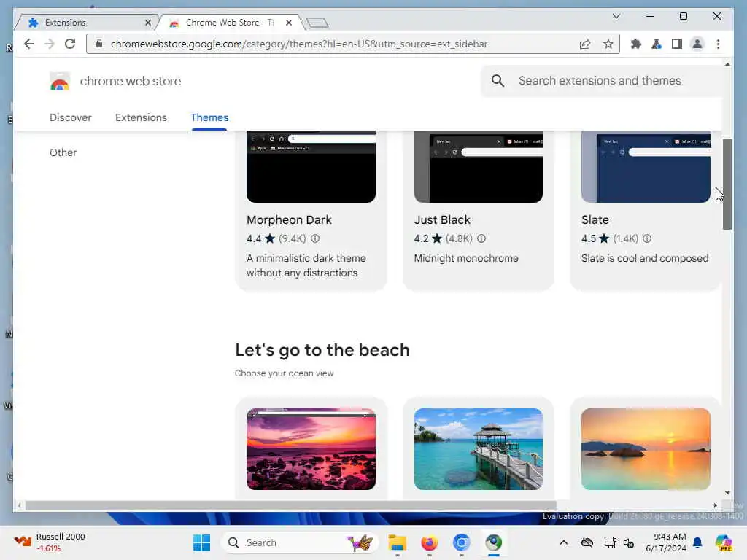Screen dimensions: 747x560
Task: Open the orange sunset sea theme thumbnail
Action: [x=646, y=448]
